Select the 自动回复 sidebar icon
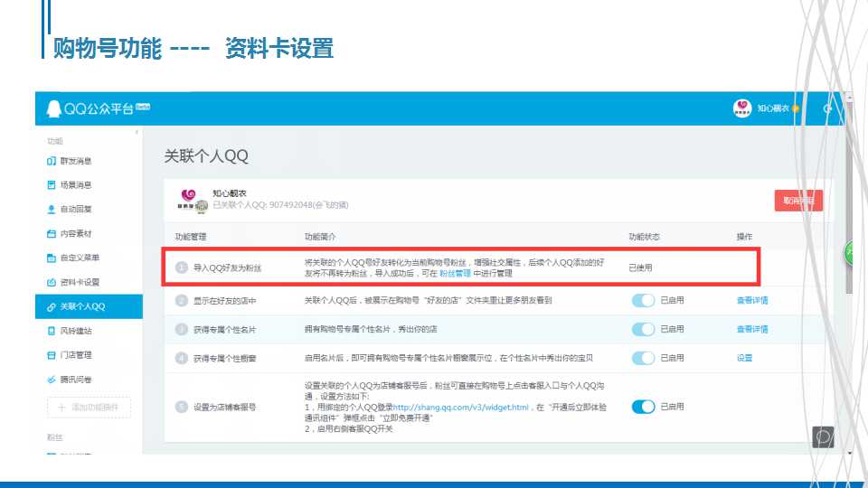 52,209
